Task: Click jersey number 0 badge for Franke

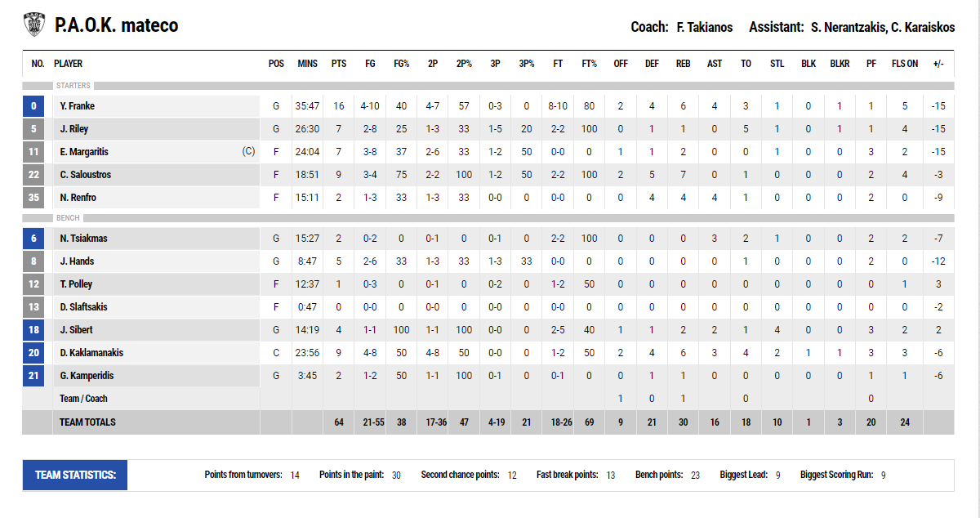Action: [x=33, y=106]
